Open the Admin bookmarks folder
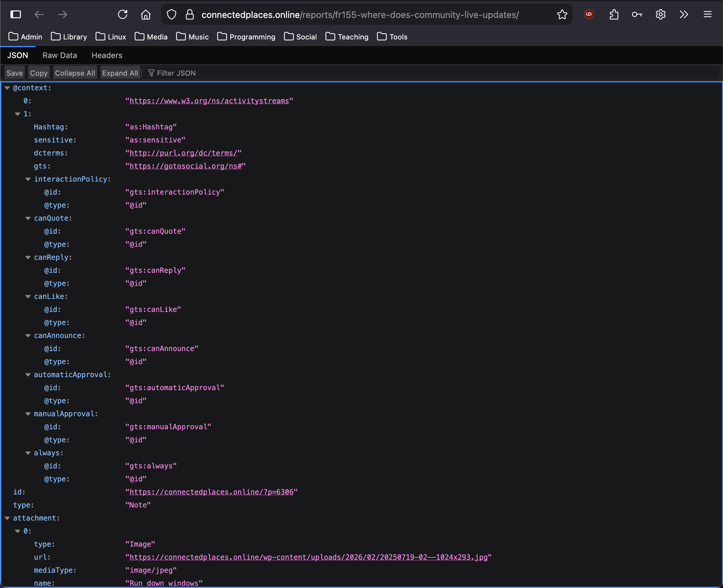This screenshot has height=588, width=723. [25, 37]
